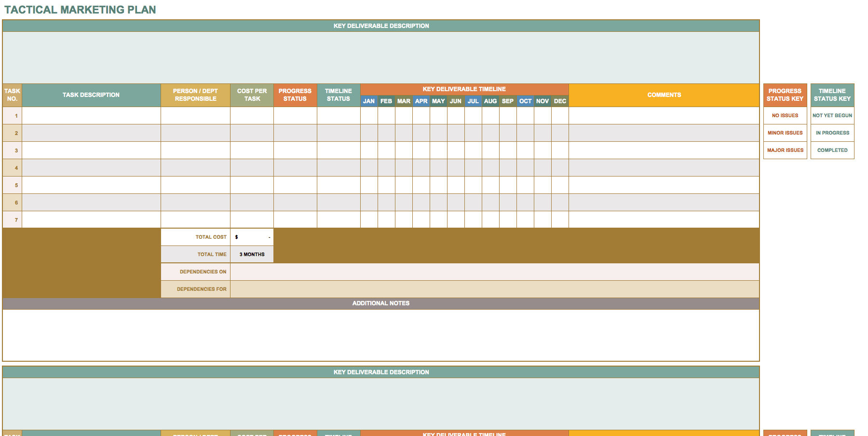This screenshot has width=868, height=436.
Task: Click the DEPENDENCIES ON entry field
Action: [x=494, y=272]
